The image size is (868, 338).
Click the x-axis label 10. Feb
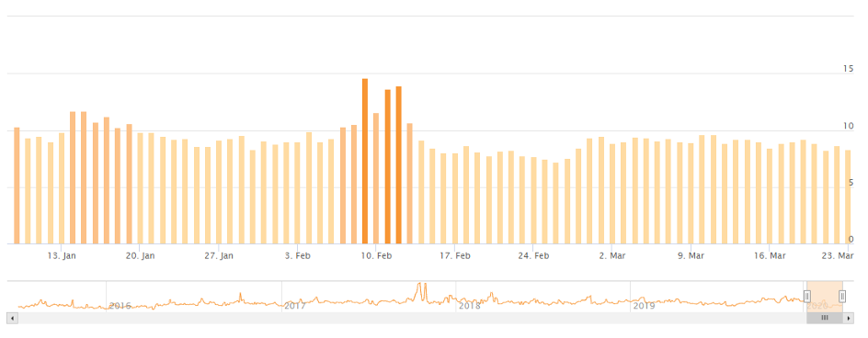pos(376,255)
